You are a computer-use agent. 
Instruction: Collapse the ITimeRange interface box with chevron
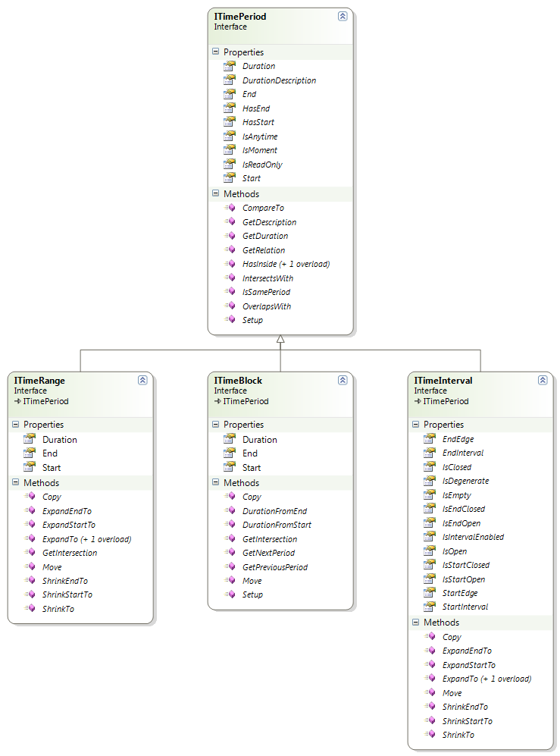(x=142, y=380)
